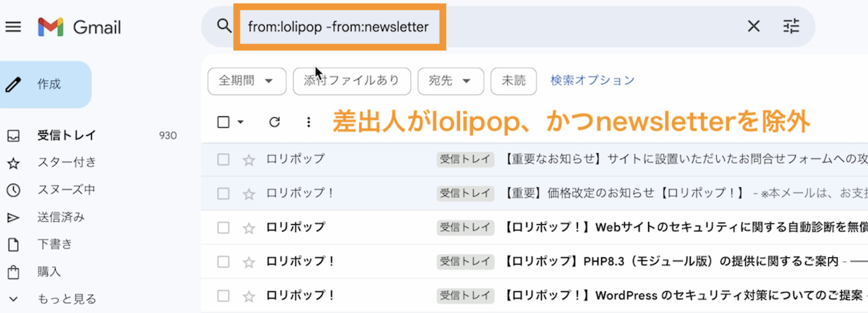Expand もっと見る in the sidebar
Screen dimensions: 868x313
click(67, 299)
